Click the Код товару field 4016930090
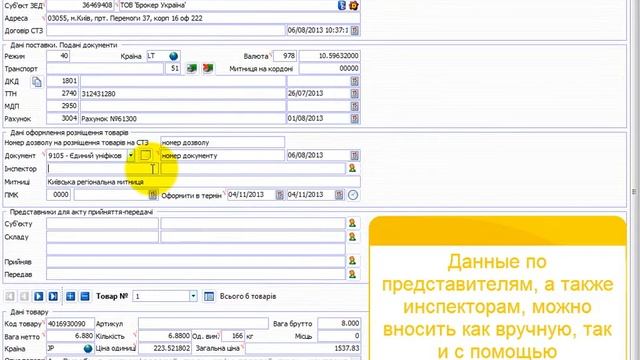640x360 pixels. pos(70,324)
